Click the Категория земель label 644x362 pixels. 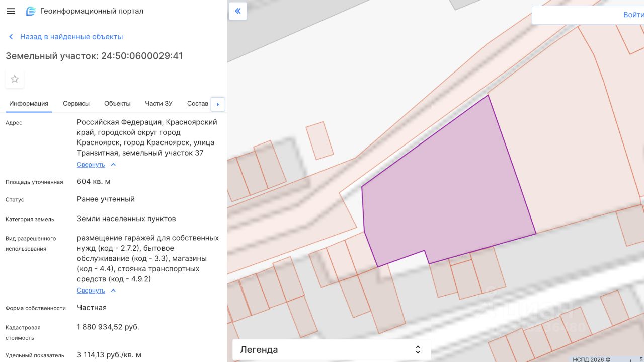(30, 219)
